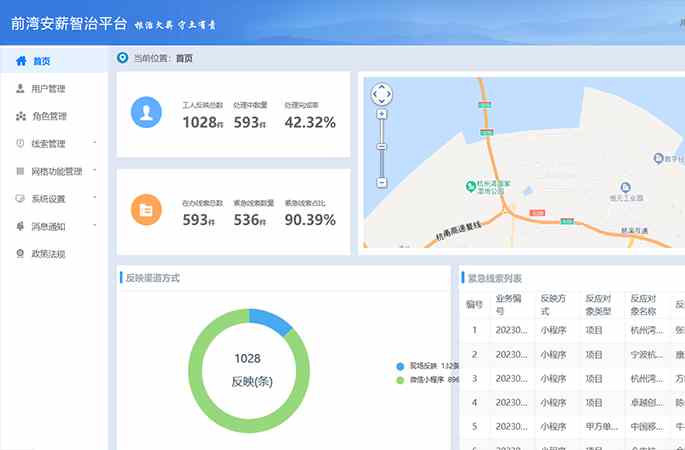Zoom in the map with the plus button
Viewport: 685px width, 450px height.
click(x=382, y=115)
